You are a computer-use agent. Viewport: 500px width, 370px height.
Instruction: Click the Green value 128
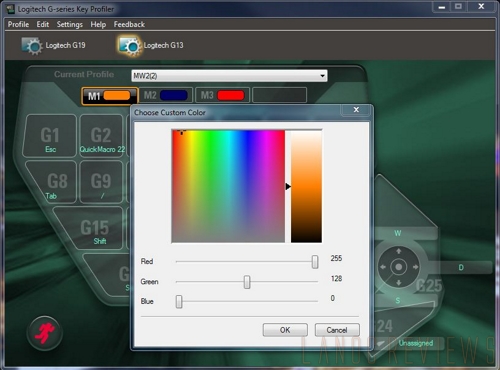point(336,278)
